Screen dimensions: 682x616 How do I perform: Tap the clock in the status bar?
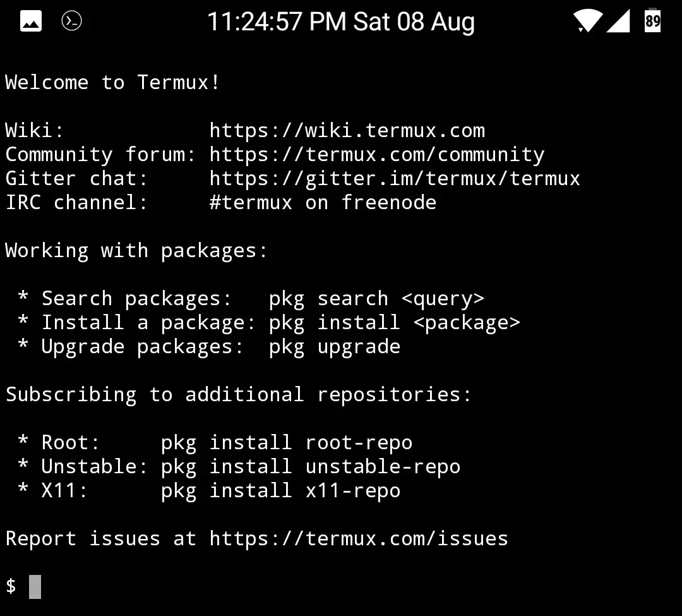point(341,21)
